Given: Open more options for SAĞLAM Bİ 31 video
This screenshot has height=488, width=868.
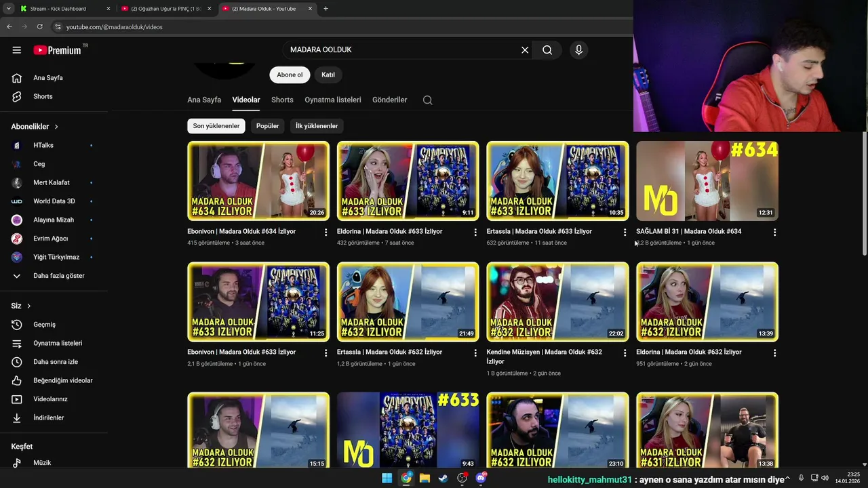Looking at the screenshot, I should tap(774, 232).
